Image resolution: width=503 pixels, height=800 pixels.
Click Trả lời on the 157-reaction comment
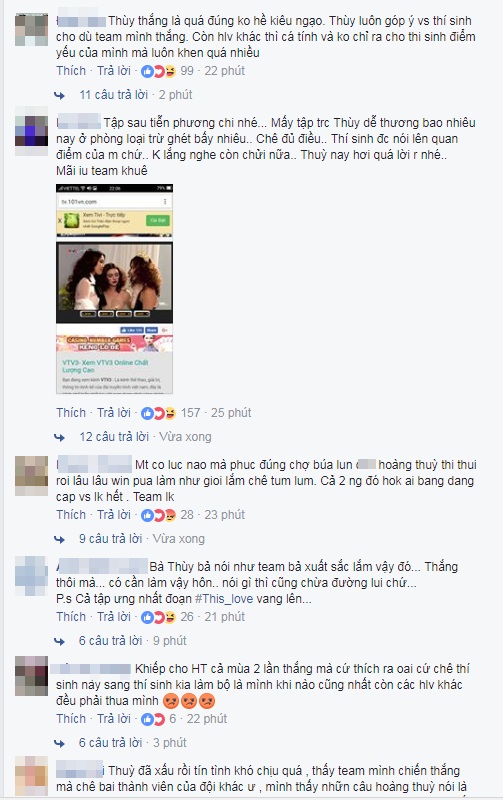114,413
